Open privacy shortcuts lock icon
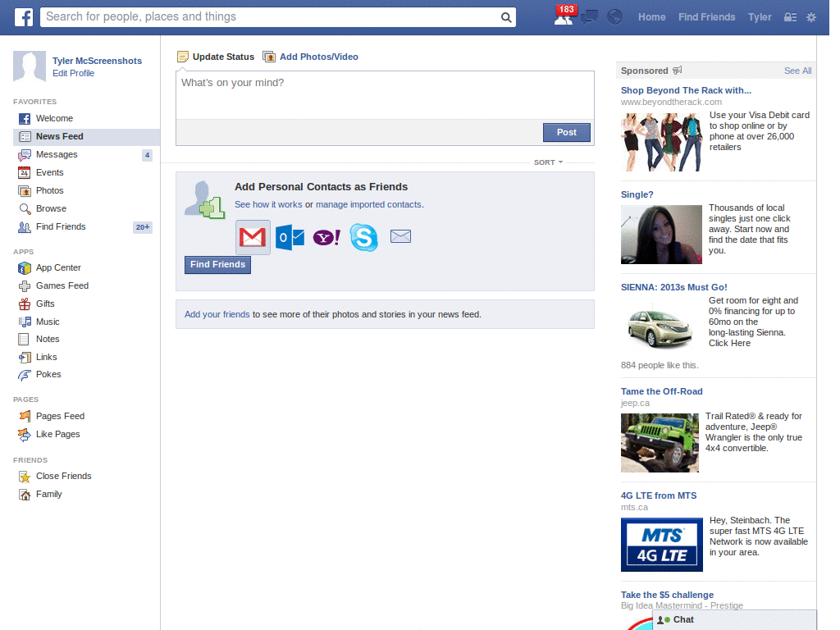The image size is (840, 630). [790, 17]
